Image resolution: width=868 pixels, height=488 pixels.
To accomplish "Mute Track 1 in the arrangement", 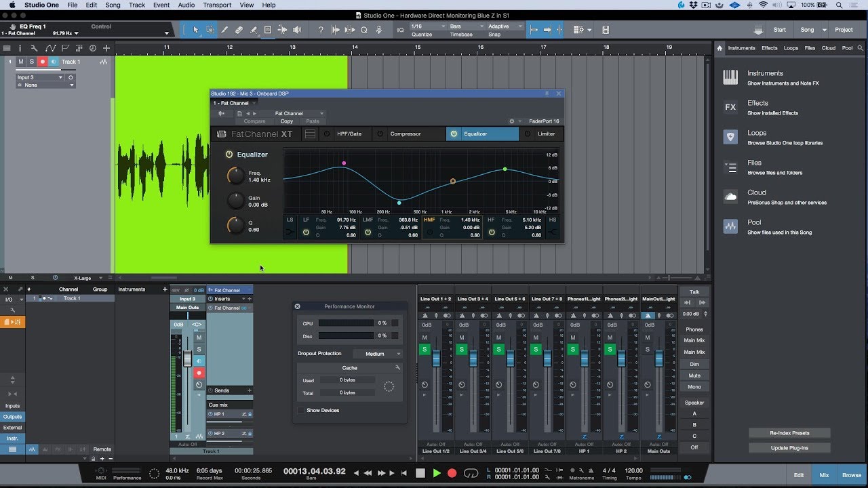I will coord(21,62).
